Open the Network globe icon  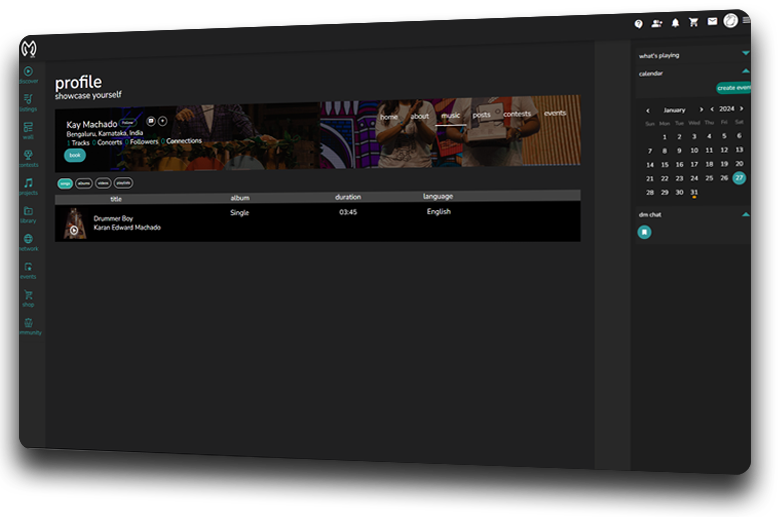[x=29, y=240]
